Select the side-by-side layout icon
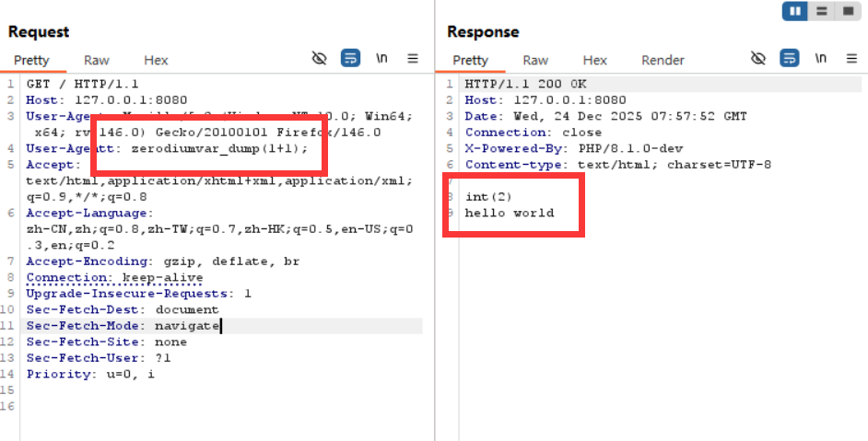Image resolution: width=868 pixels, height=441 pixels. pos(795,11)
